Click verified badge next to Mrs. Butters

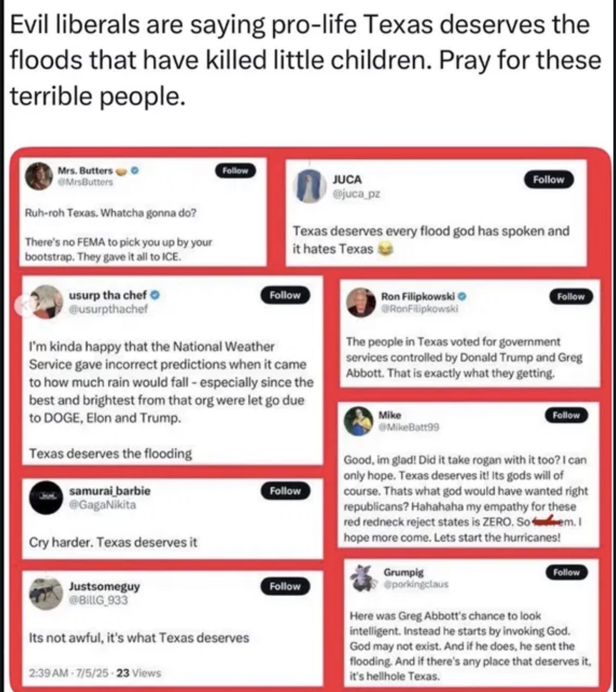click(x=135, y=171)
